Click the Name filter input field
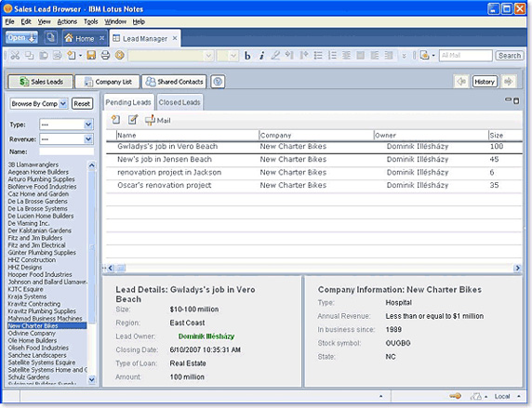Viewport: 532px width, 408px height. 67,151
